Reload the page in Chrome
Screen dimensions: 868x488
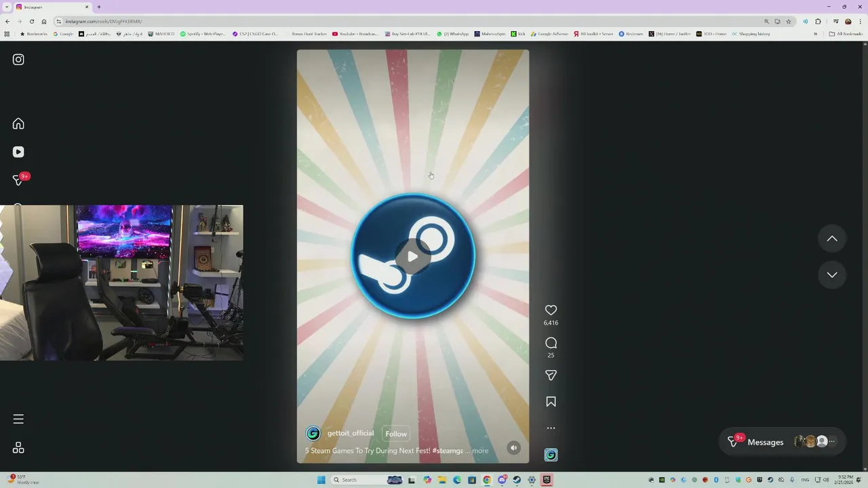(31, 21)
